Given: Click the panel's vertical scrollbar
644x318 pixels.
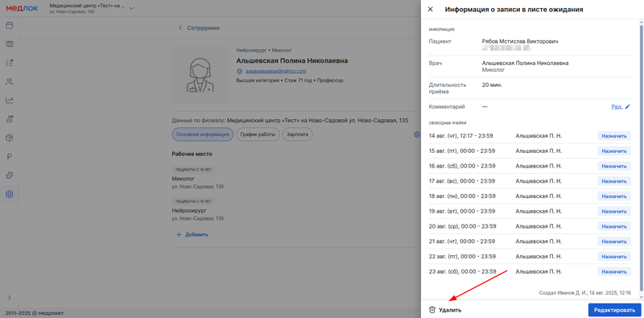Looking at the screenshot, I should (642, 156).
